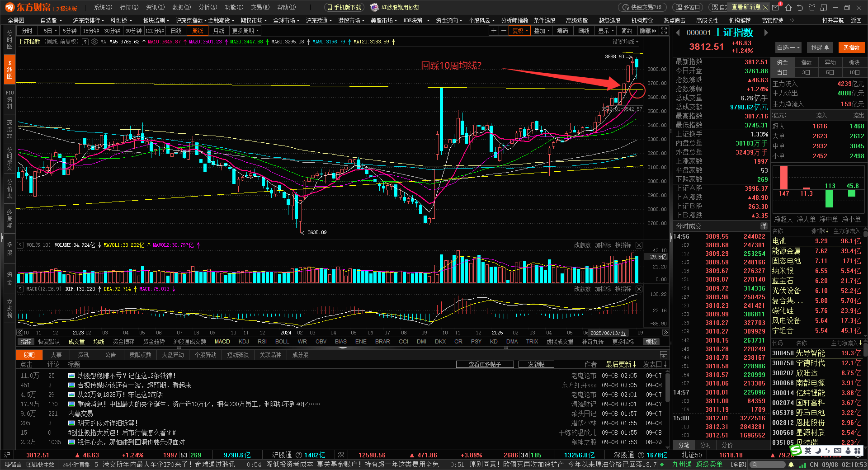The image size is (868, 470).
Task: Open help for VOL indicator question mark
Action: click(x=20, y=245)
